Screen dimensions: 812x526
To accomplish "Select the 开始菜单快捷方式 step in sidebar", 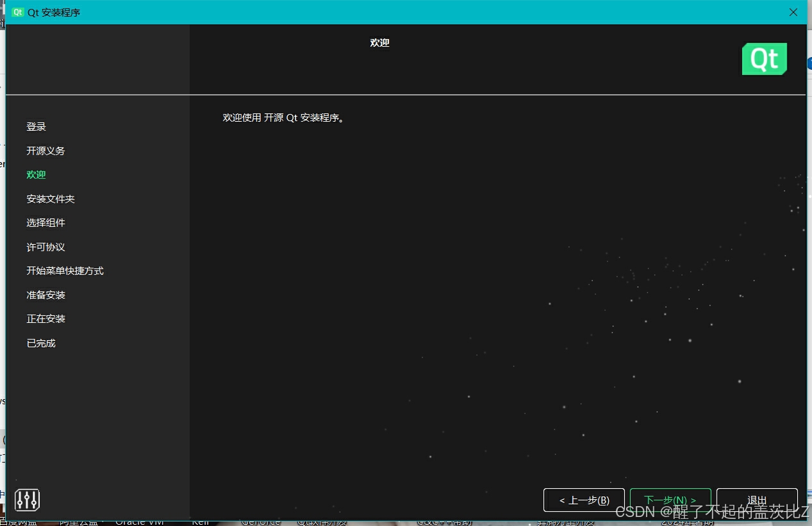I will pos(65,271).
